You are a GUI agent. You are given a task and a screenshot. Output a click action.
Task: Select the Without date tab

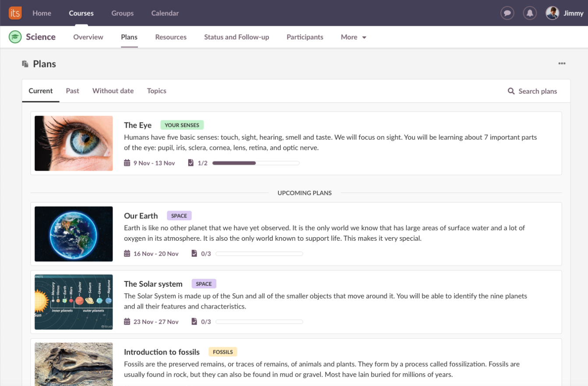point(113,91)
